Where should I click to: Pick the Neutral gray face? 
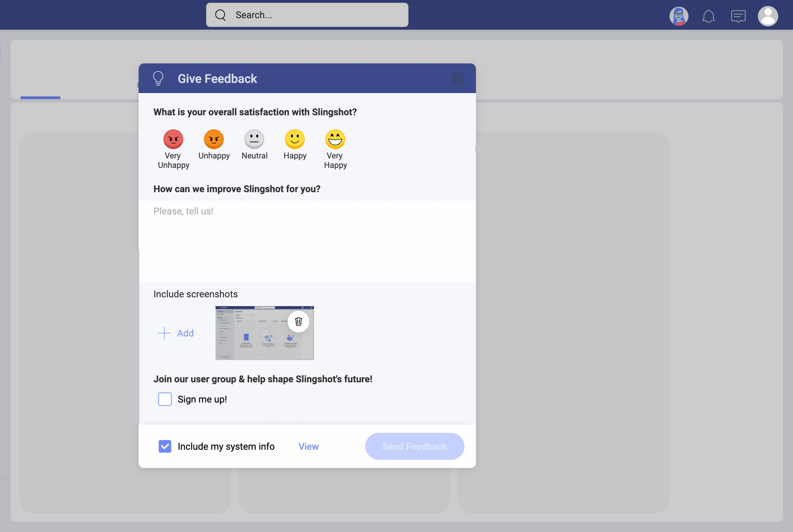point(254,139)
